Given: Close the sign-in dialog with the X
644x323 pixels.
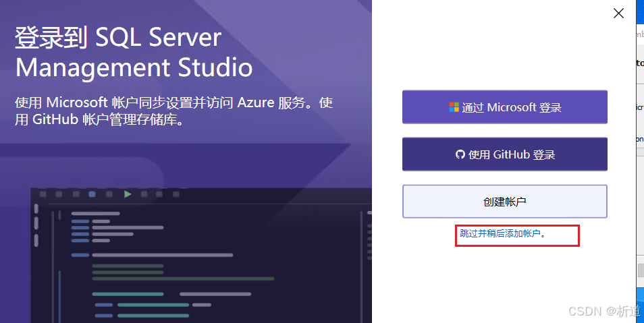Looking at the screenshot, I should pyautogui.click(x=618, y=13).
